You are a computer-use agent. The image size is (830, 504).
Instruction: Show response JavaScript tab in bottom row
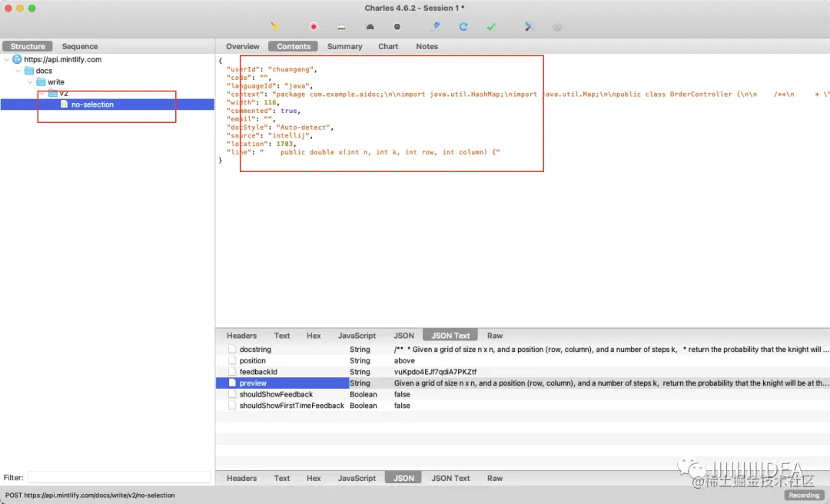[x=357, y=478]
